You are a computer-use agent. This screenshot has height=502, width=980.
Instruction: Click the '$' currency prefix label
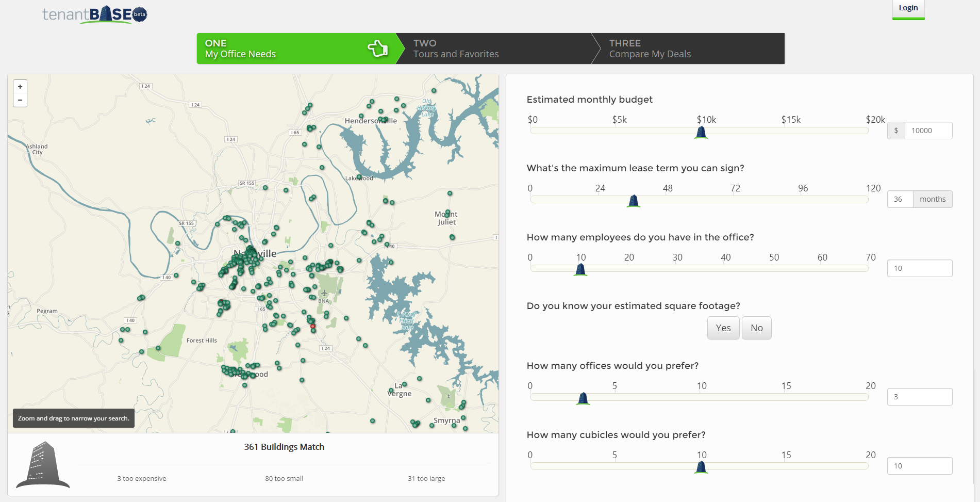pos(896,131)
